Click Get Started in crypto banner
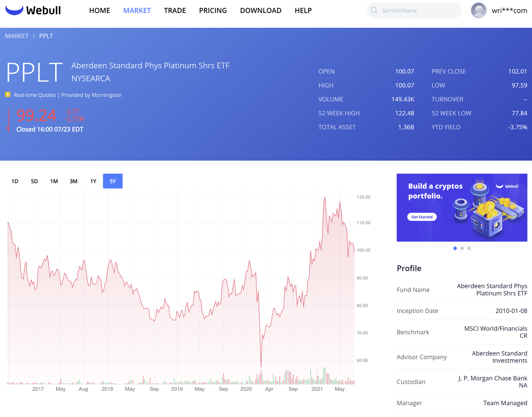532x417 pixels. tap(422, 217)
